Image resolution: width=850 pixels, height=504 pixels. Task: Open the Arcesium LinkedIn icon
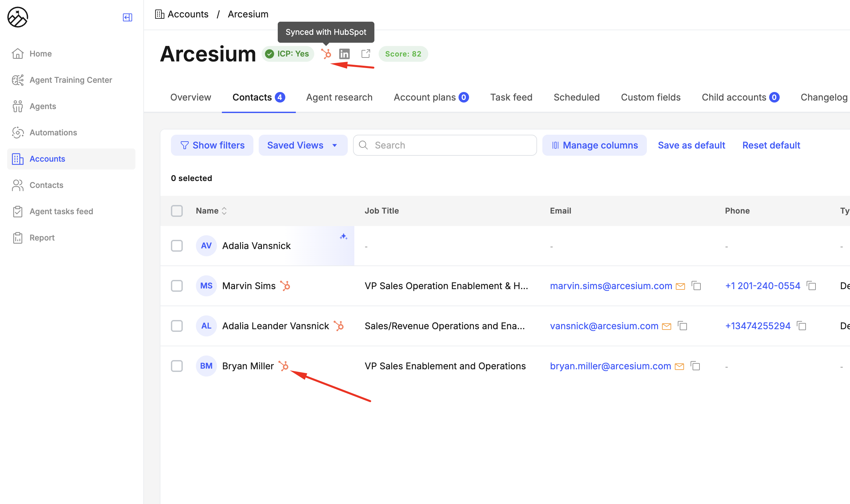(x=344, y=54)
